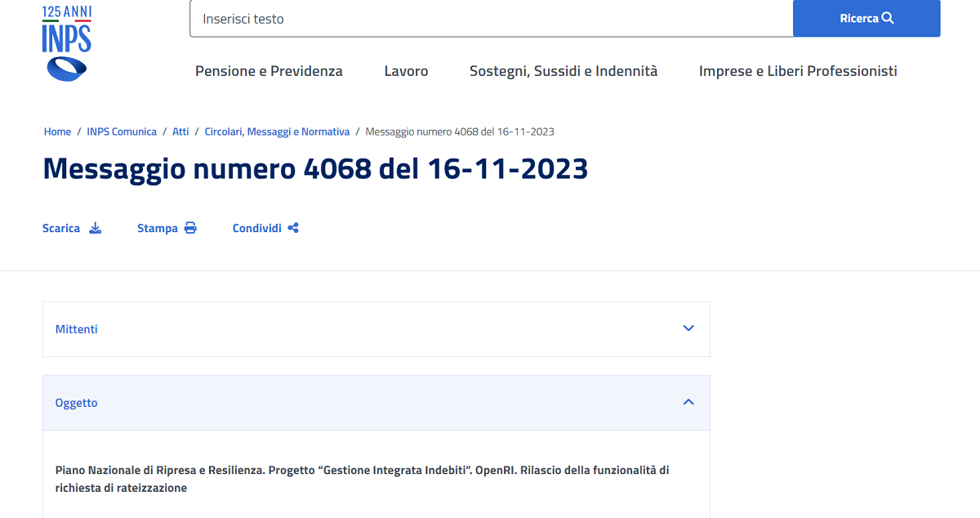Go to Home via the breadcrumb

57,131
